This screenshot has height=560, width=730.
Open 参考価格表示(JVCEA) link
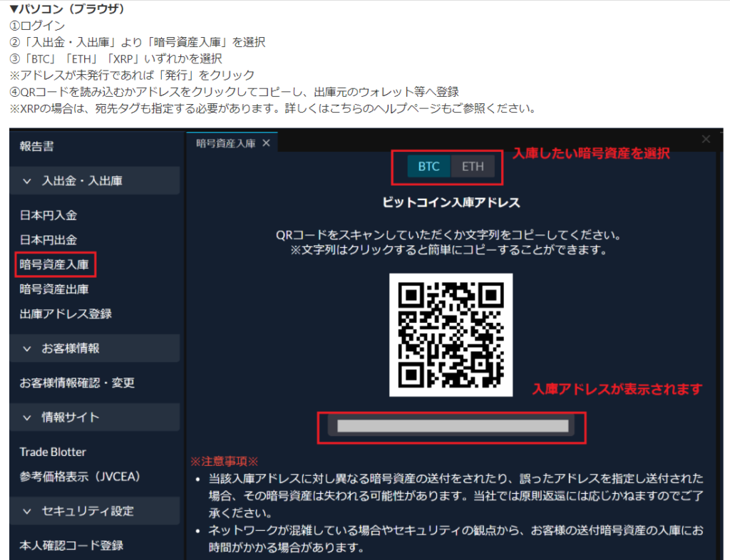coord(80,477)
